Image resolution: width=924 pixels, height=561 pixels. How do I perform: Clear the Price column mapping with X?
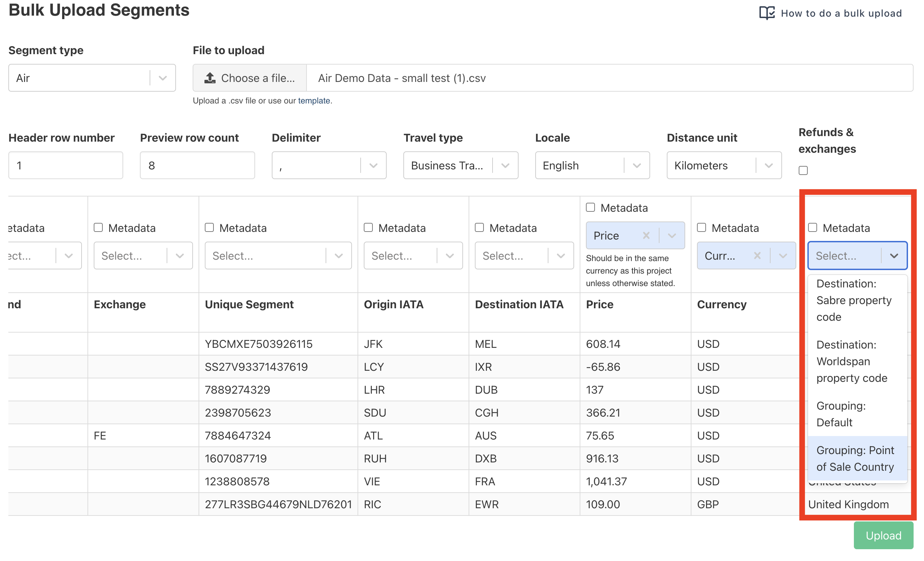pyautogui.click(x=646, y=235)
